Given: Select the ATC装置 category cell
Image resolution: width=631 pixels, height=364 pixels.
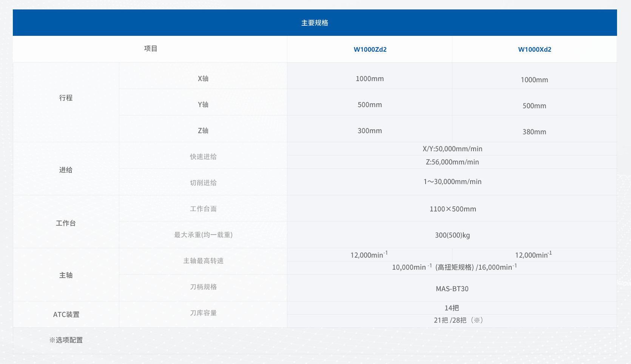Looking at the screenshot, I should click(66, 314).
